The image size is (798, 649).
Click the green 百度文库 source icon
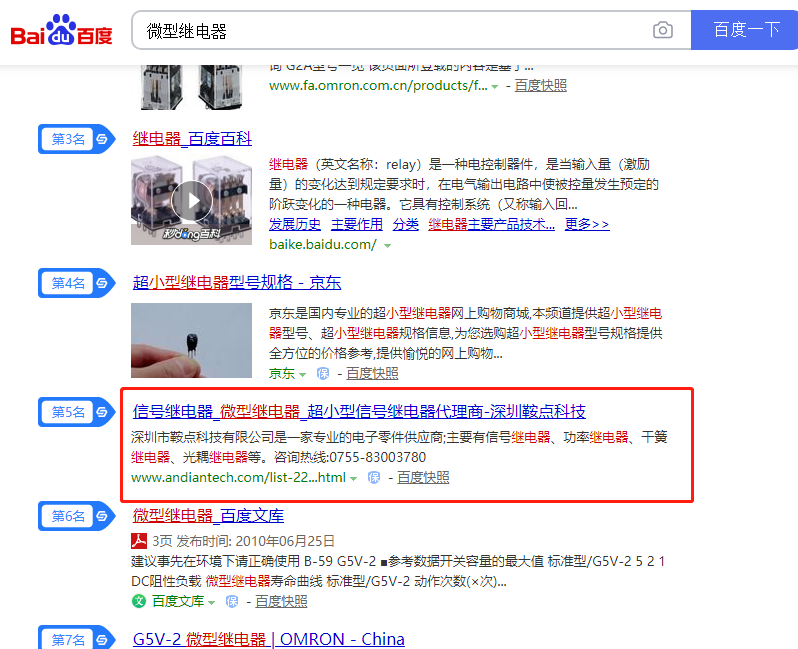click(x=139, y=601)
